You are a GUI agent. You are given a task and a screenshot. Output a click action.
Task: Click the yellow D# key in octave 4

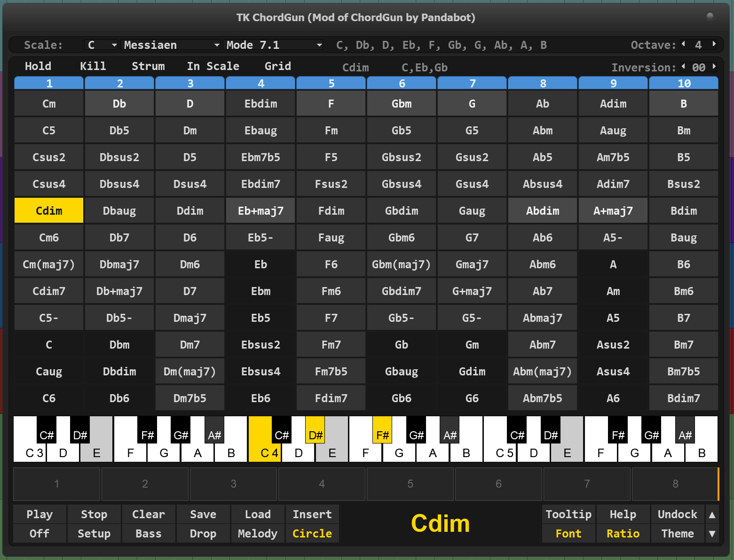click(316, 429)
